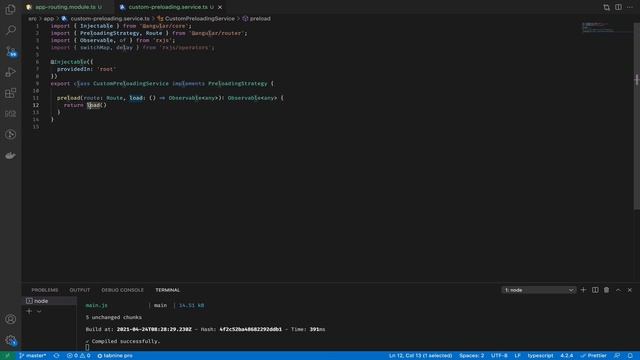Click line number 12 in gutter
The width and height of the screenshot is (640, 360).
point(36,105)
